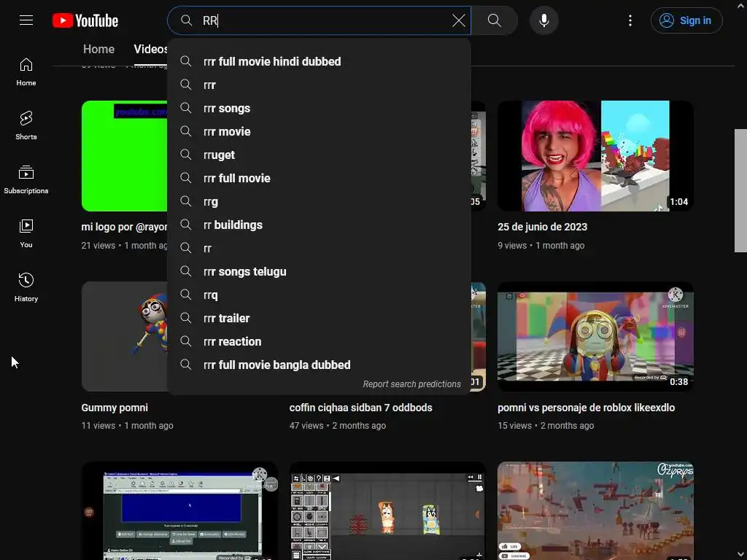Open the 'Gummy pomni' video title
Viewport: 747px width, 560px height.
click(115, 408)
